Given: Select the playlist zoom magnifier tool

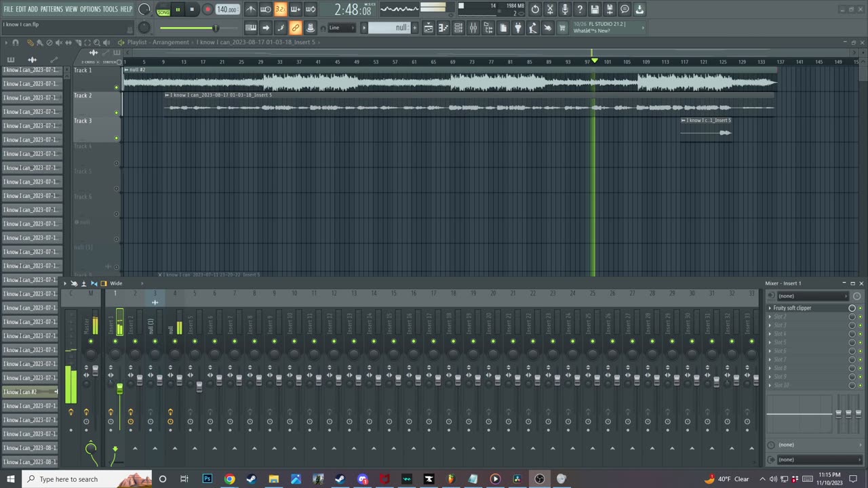Looking at the screenshot, I should click(x=97, y=43).
